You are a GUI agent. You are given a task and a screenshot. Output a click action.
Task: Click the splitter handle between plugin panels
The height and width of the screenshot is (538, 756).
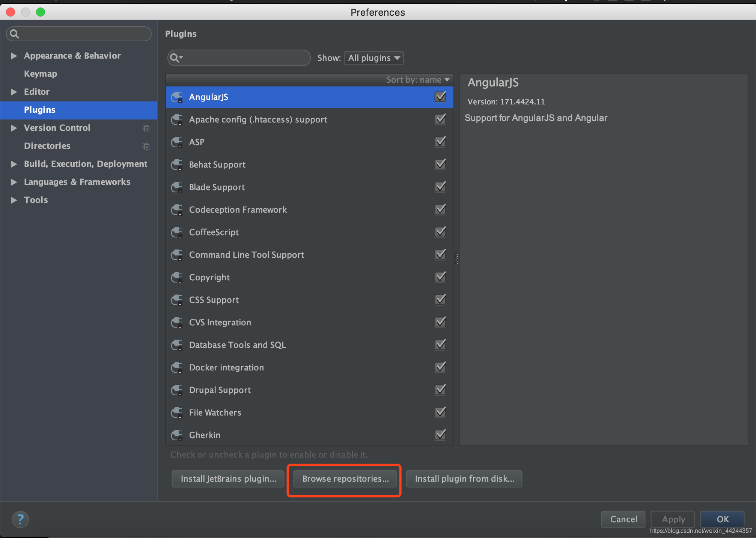coord(457,259)
